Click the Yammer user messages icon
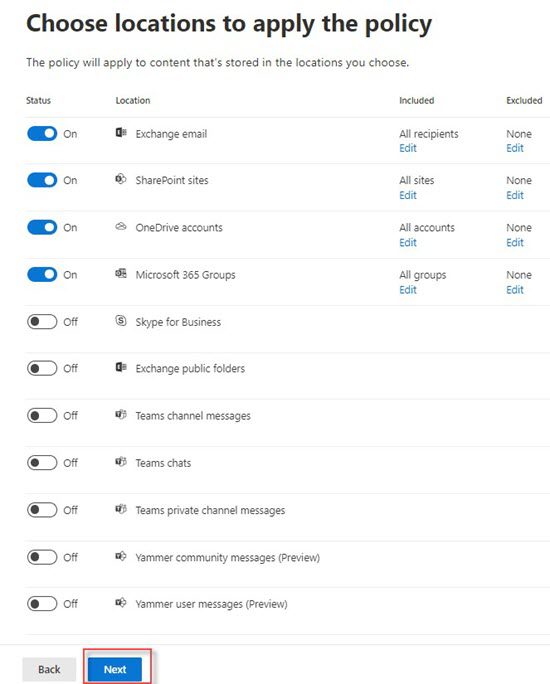 121,603
